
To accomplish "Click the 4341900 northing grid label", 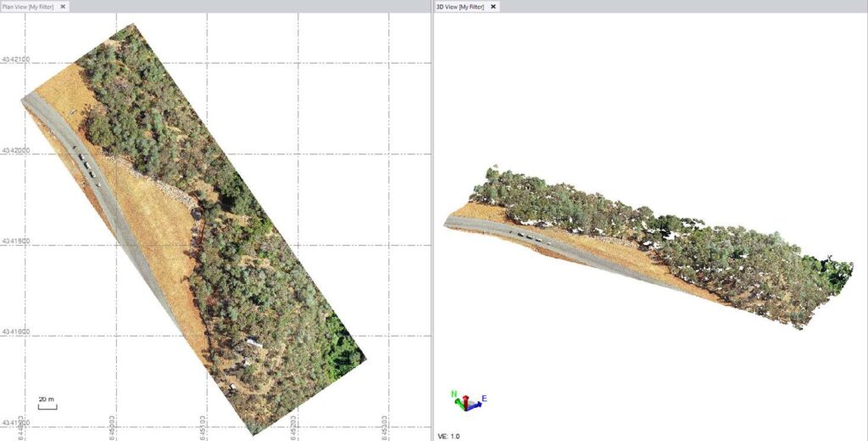I will point(15,241).
